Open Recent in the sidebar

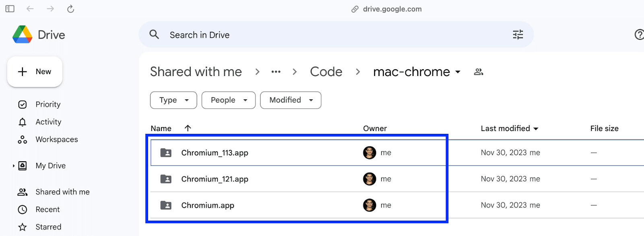tap(47, 209)
